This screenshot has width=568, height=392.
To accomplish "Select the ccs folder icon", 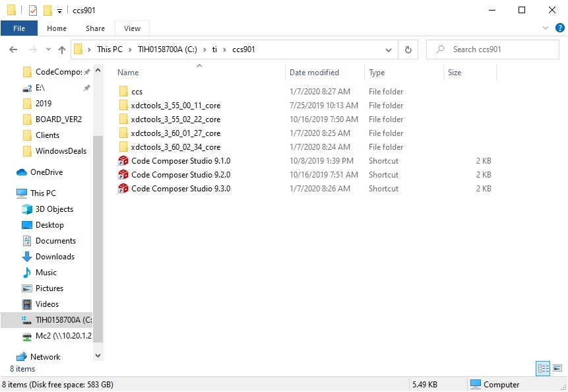I will pyautogui.click(x=123, y=91).
